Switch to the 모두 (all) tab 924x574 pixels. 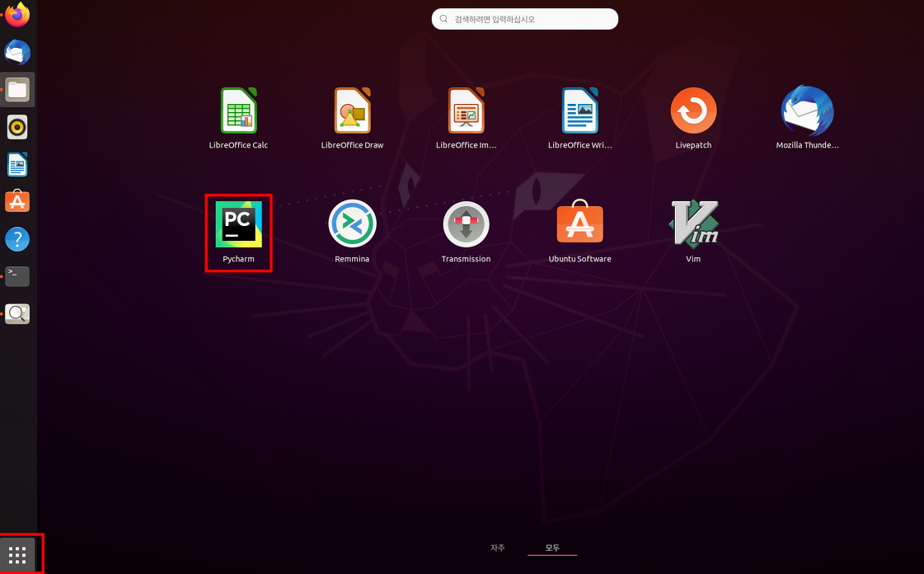552,548
